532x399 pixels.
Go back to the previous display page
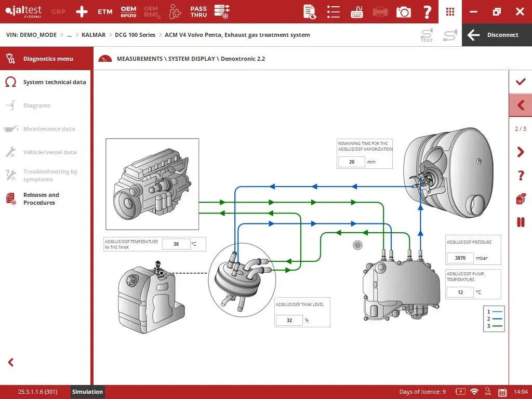pos(520,105)
